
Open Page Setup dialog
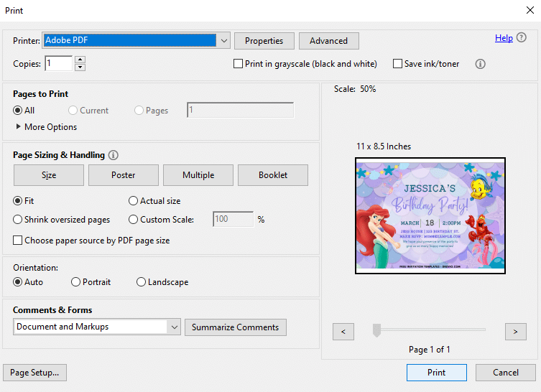(x=35, y=373)
